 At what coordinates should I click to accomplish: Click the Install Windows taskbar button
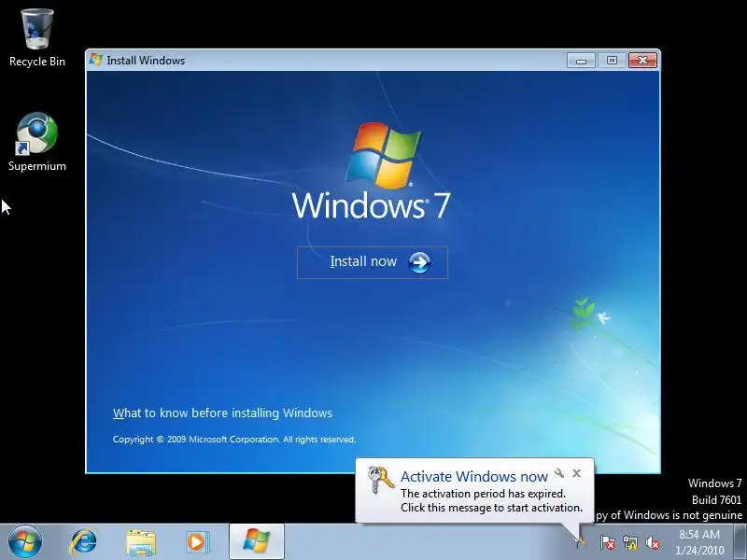(256, 541)
